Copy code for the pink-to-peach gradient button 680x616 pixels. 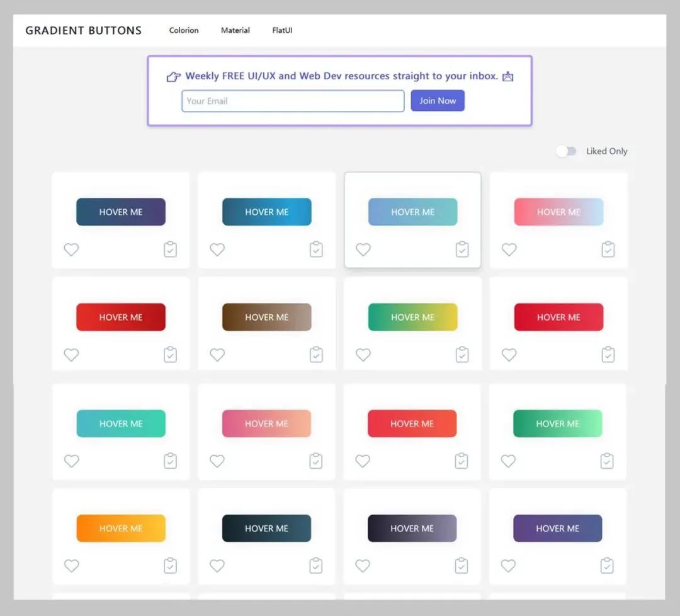point(315,460)
